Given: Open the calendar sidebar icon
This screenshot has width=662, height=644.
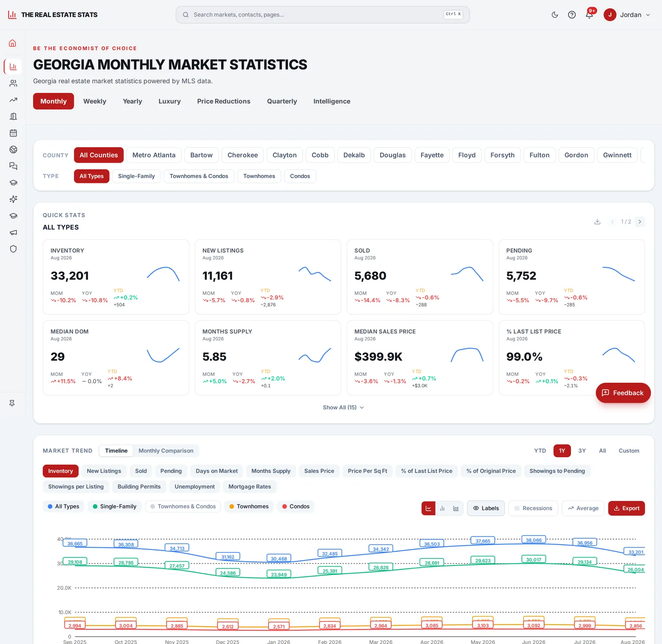Looking at the screenshot, I should coord(13,133).
